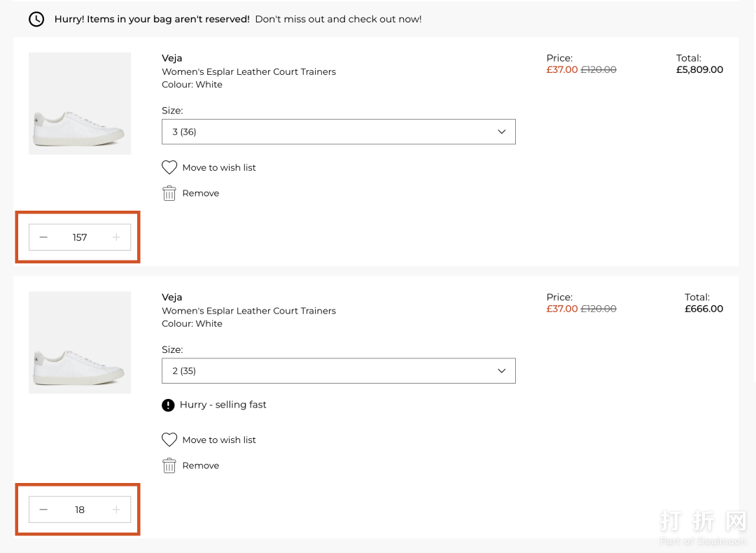This screenshot has height=553, width=756.
Task: Click heart icon for size 2 (35) item
Action: 169,440
